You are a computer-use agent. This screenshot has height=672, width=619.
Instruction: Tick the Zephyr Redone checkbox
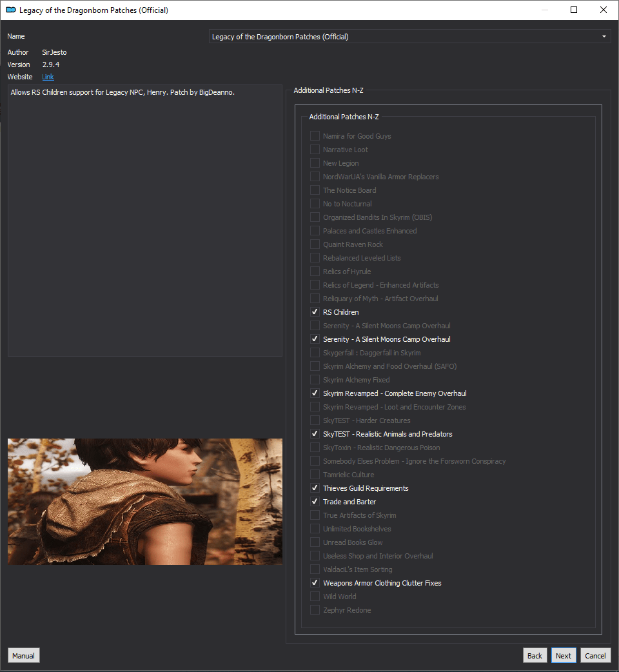(315, 610)
